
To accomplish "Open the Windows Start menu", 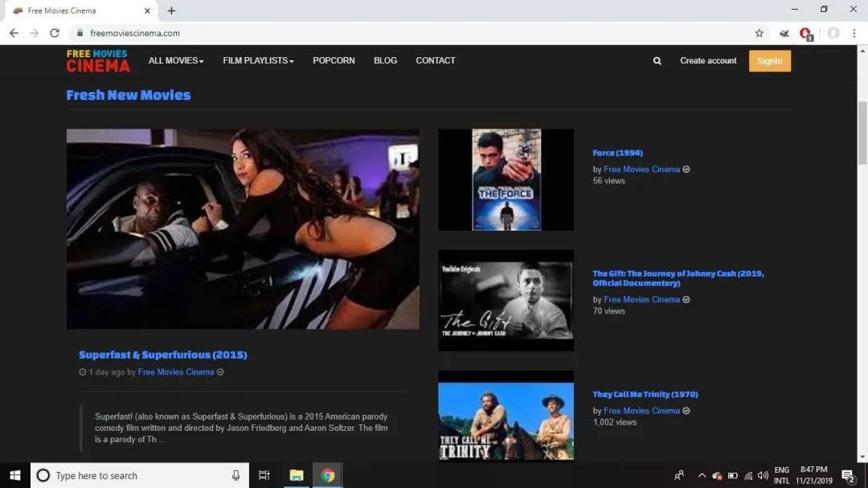I will [15, 475].
